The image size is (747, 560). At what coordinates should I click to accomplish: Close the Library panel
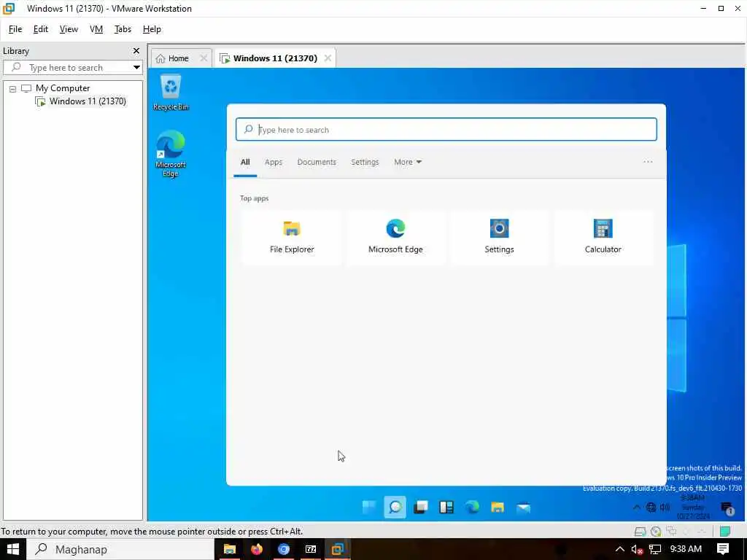pyautogui.click(x=136, y=50)
